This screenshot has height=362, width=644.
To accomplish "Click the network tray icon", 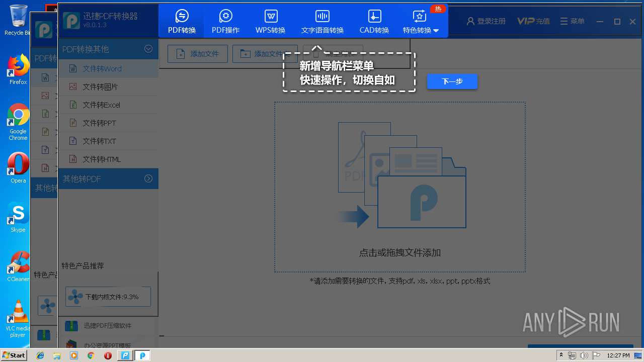I will pyautogui.click(x=572, y=355).
